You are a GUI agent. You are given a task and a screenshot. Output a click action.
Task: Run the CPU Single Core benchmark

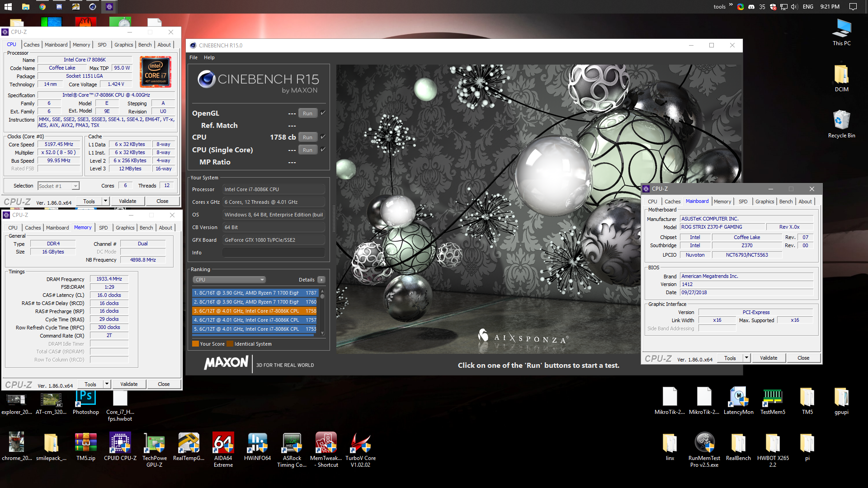307,150
